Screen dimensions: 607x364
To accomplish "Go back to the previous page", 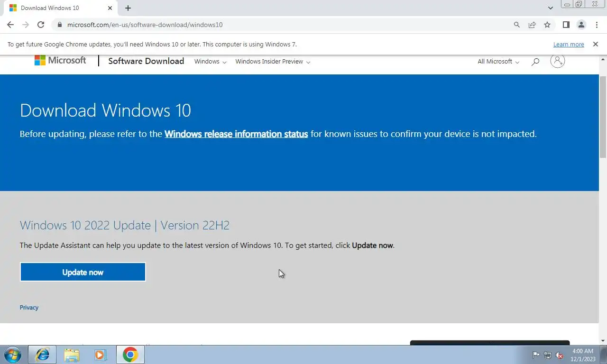I will [10, 25].
